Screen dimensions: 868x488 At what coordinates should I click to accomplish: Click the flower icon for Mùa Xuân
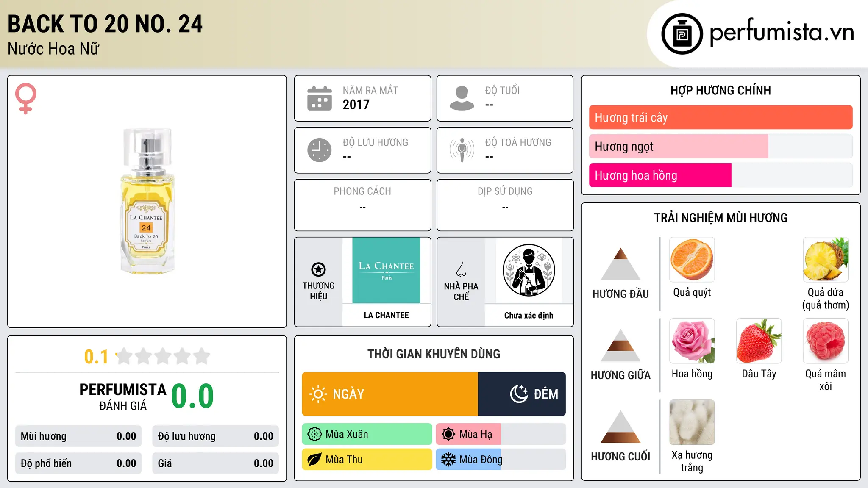(x=314, y=434)
